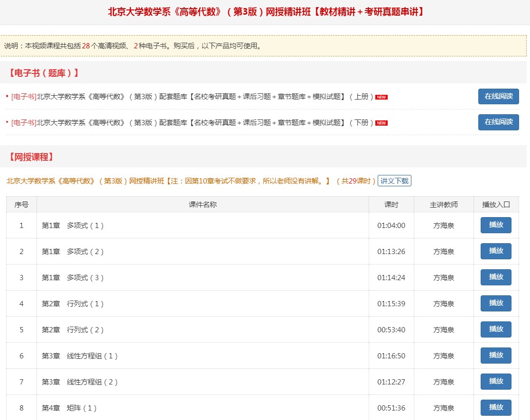Click the 【网授课程】 section heading
Viewport: 530px width, 420px height.
click(x=31, y=157)
